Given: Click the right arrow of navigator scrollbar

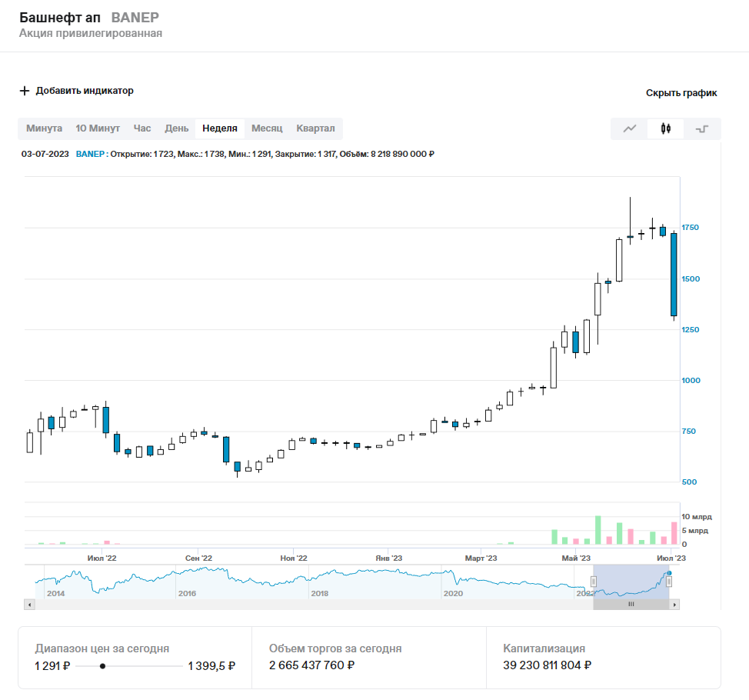Looking at the screenshot, I should coord(674,605).
